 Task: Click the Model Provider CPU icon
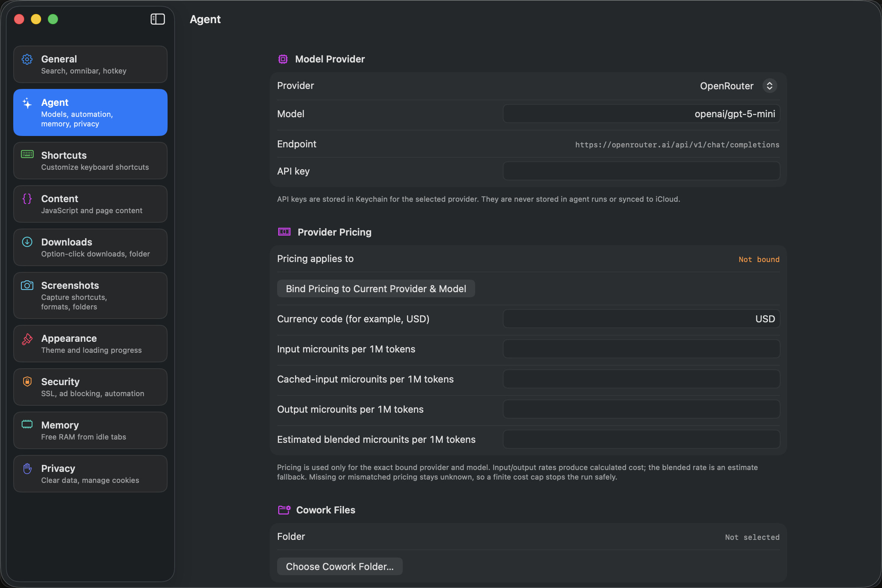point(283,59)
